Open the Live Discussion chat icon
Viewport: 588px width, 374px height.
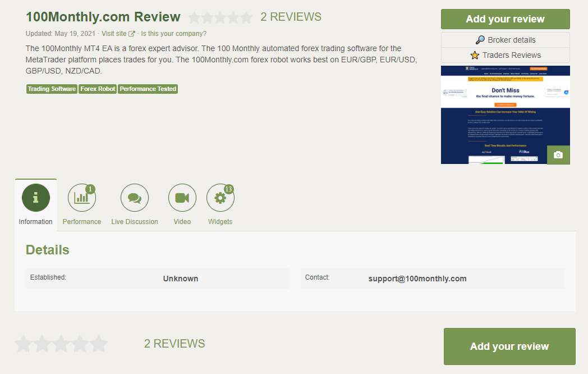(x=135, y=198)
